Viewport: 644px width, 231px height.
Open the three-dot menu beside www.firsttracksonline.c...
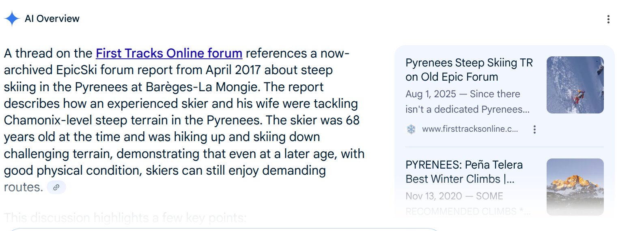534,129
